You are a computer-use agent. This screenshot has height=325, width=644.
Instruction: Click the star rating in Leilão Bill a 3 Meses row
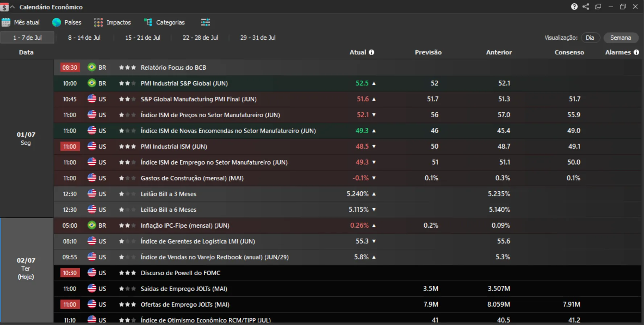pyautogui.click(x=127, y=194)
